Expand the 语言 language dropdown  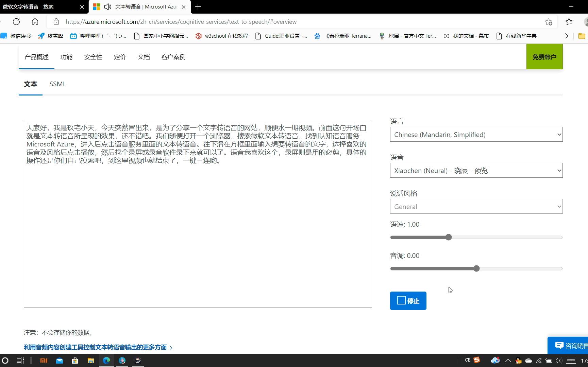[476, 135]
